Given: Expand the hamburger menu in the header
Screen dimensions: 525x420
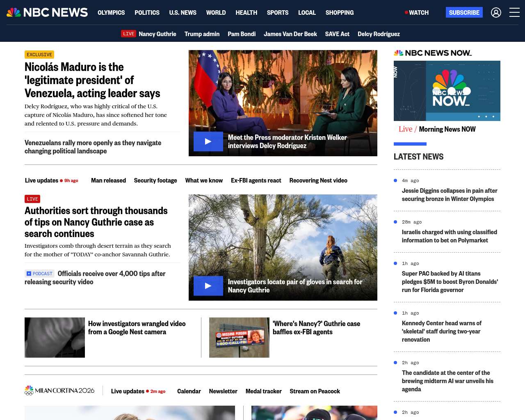Looking at the screenshot, I should 514,13.
